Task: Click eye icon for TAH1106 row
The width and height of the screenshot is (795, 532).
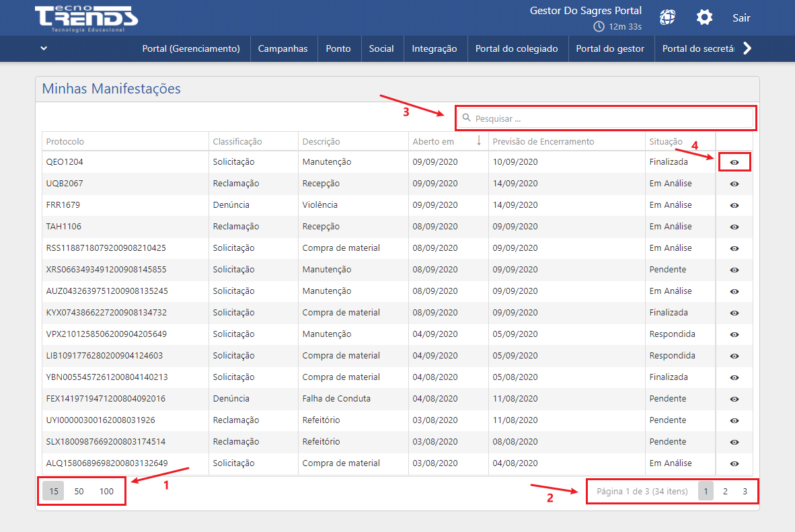Action: tap(734, 227)
